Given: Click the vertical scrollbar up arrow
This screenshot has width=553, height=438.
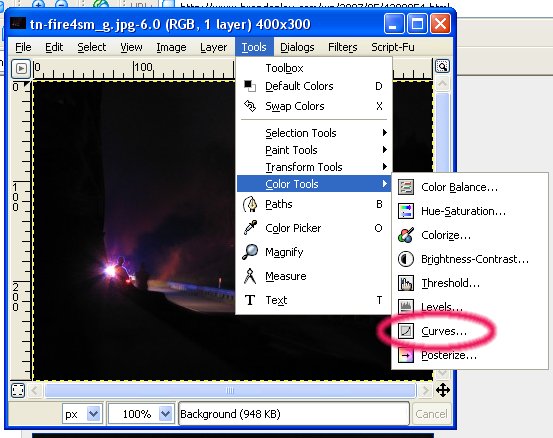Looking at the screenshot, I should coord(442,84).
